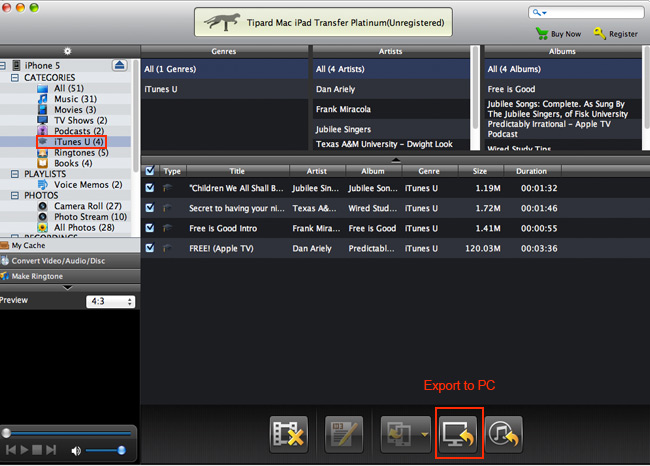This screenshot has height=466, width=650.
Task: Select the Movies (3) category
Action: 74,109
